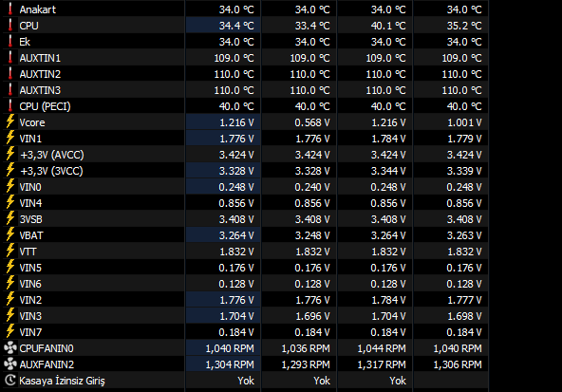
Task: Click the lightning bolt icon beside Vcore
Action: (x=10, y=121)
